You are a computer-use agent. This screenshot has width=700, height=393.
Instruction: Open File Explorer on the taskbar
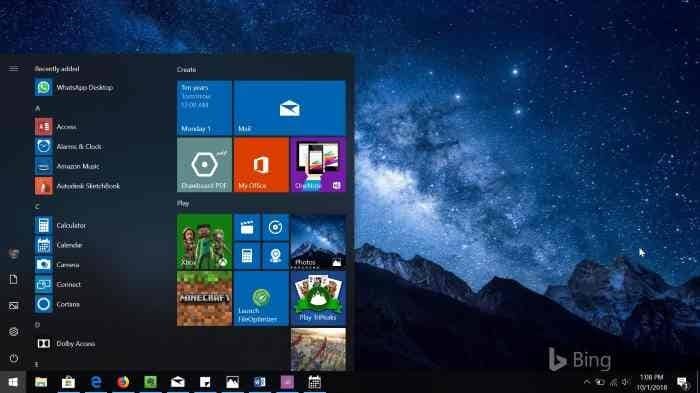tap(41, 382)
